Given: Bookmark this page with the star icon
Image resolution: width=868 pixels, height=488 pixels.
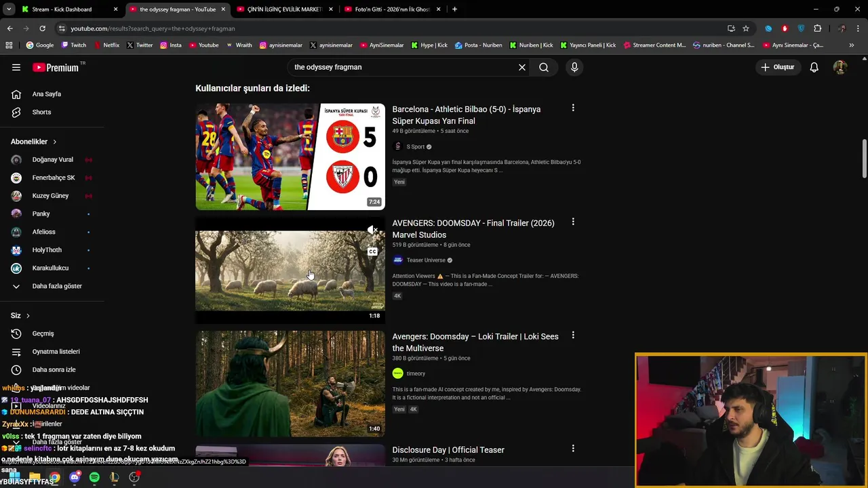Looking at the screenshot, I should 746,28.
